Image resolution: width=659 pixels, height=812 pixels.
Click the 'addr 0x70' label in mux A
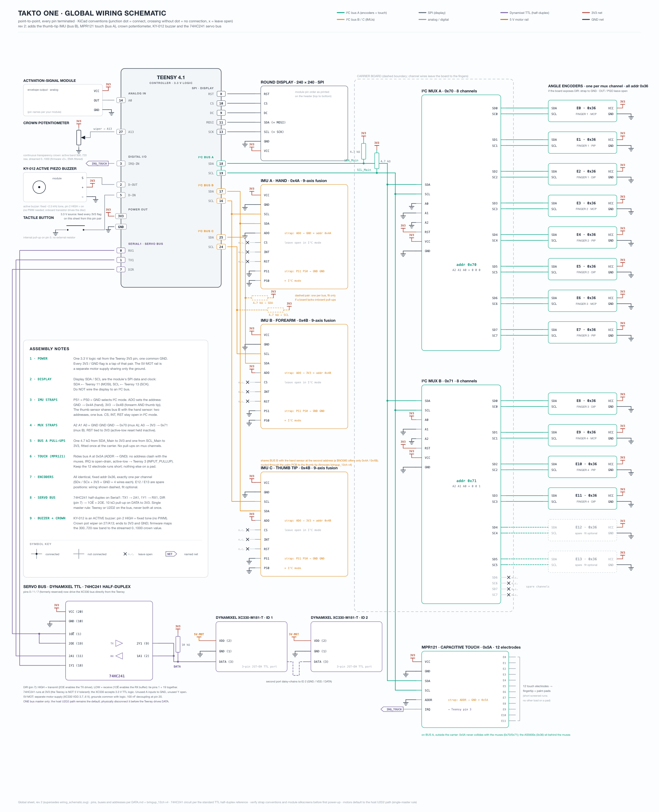tap(466, 265)
